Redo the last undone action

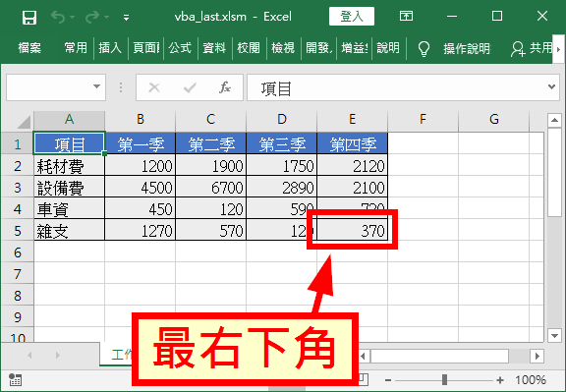tap(92, 17)
